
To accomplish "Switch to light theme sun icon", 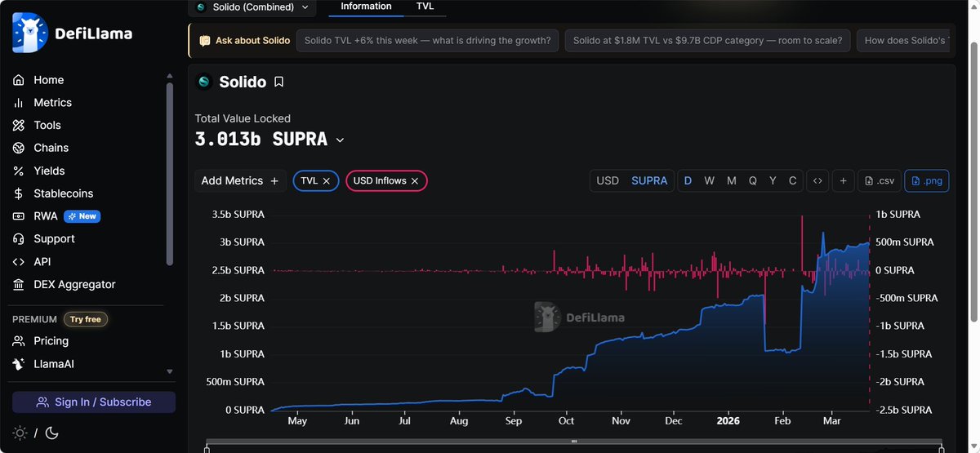I will point(19,433).
